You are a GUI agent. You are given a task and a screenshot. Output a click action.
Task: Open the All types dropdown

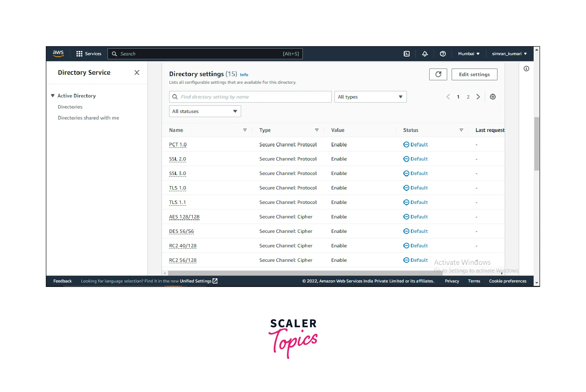click(370, 97)
